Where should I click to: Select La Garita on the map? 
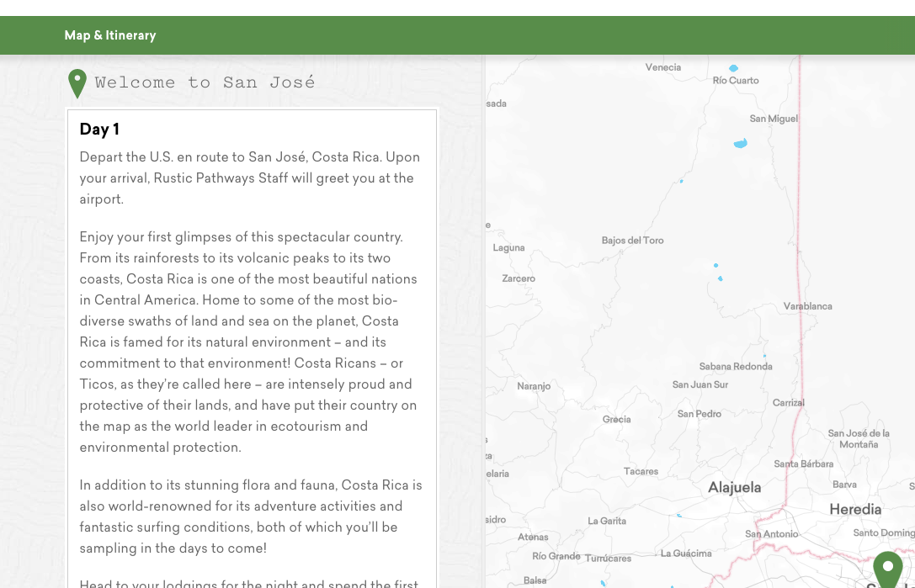(x=606, y=521)
